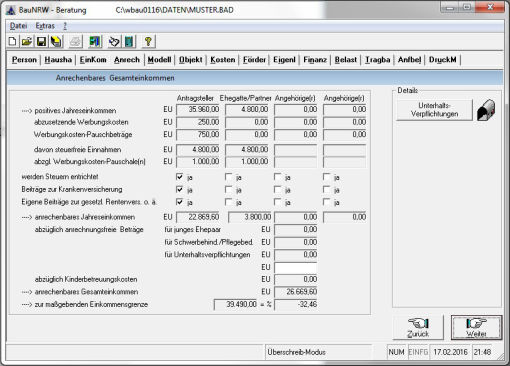Screen dimensions: 510x366
Task: Click the Kinderbetreuungskosten amount field
Action: (x=296, y=279)
